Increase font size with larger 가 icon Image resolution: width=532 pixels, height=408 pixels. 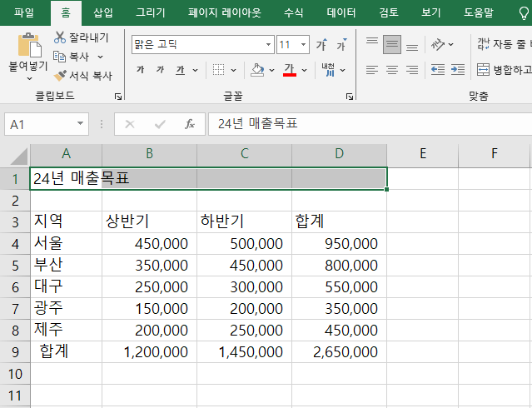[x=321, y=44]
